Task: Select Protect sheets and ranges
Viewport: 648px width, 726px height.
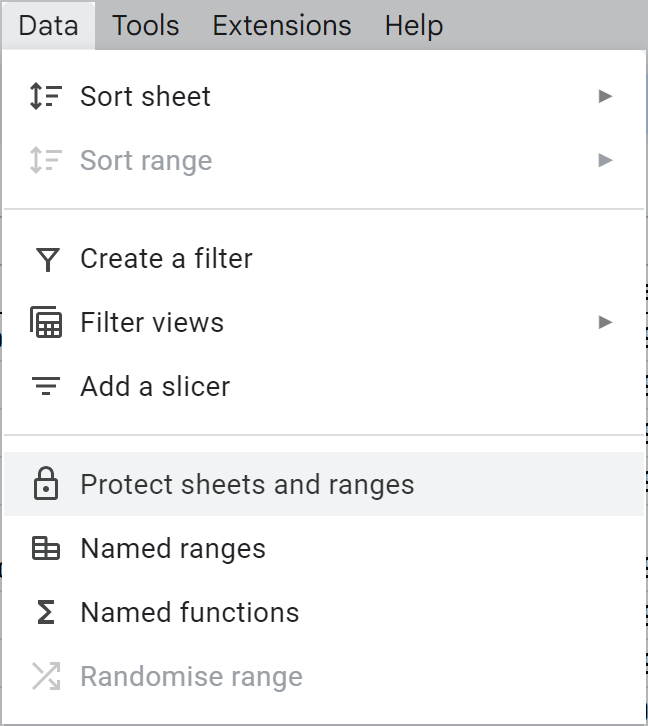Action: pyautogui.click(x=324, y=484)
